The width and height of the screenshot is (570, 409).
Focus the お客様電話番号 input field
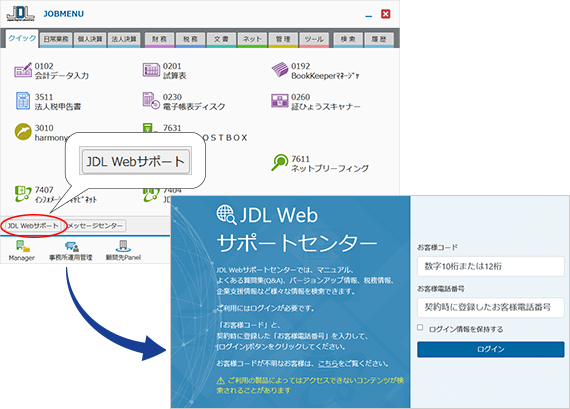490,307
